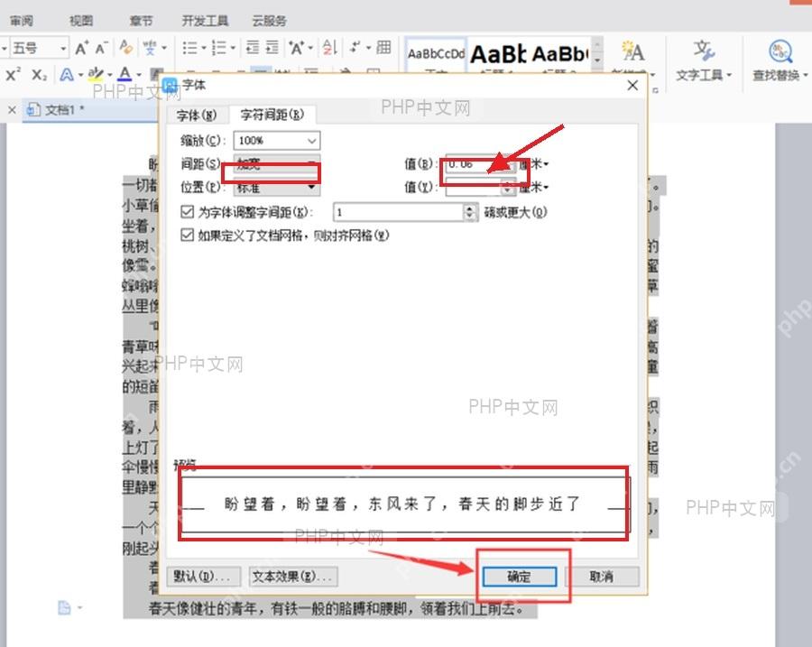Open the 审阅 ribbon tab

[22, 21]
